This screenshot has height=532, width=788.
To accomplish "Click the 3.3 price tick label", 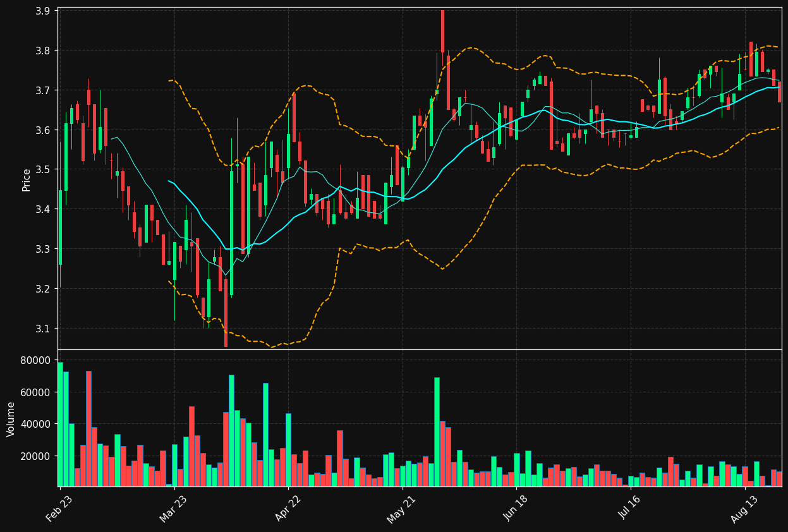I will point(44,249).
